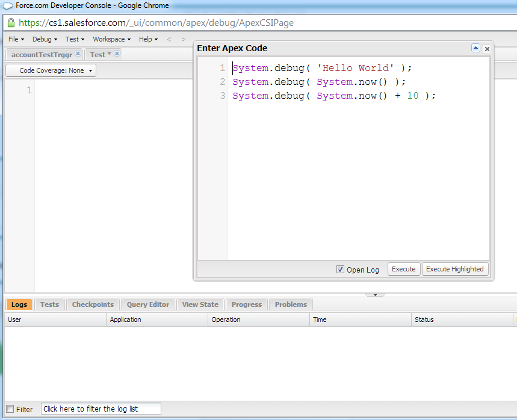Image resolution: width=517 pixels, height=420 pixels.
Task: Toggle the Open Log checkbox
Action: pos(340,270)
